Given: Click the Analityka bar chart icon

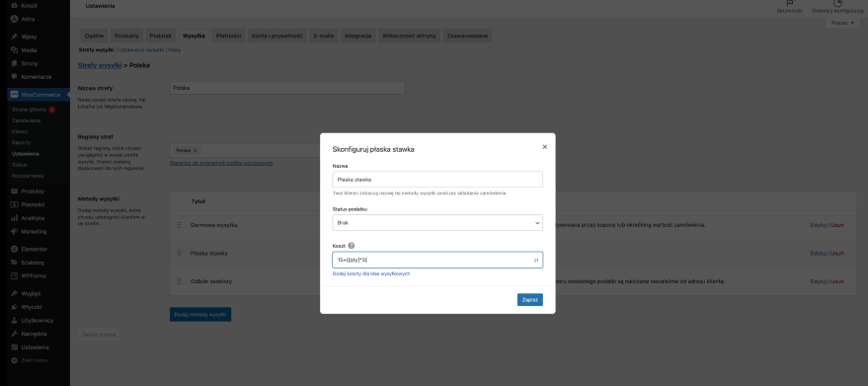Looking at the screenshot, I should (x=15, y=218).
